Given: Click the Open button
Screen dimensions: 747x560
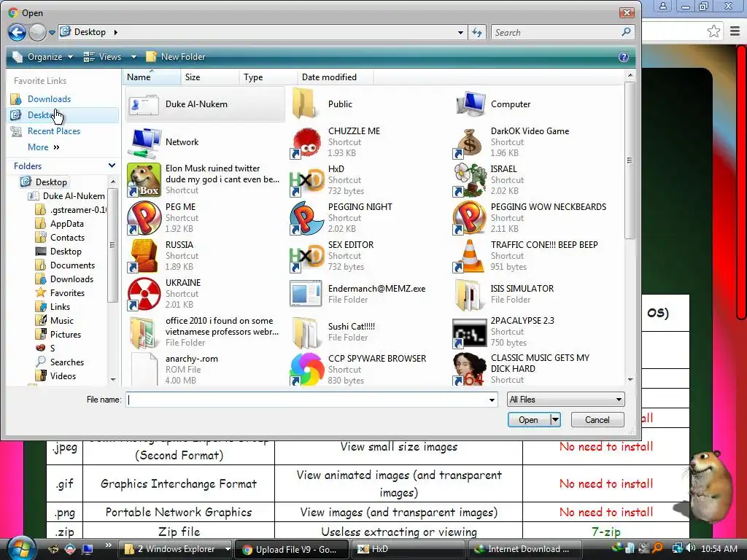Looking at the screenshot, I should coord(528,419).
